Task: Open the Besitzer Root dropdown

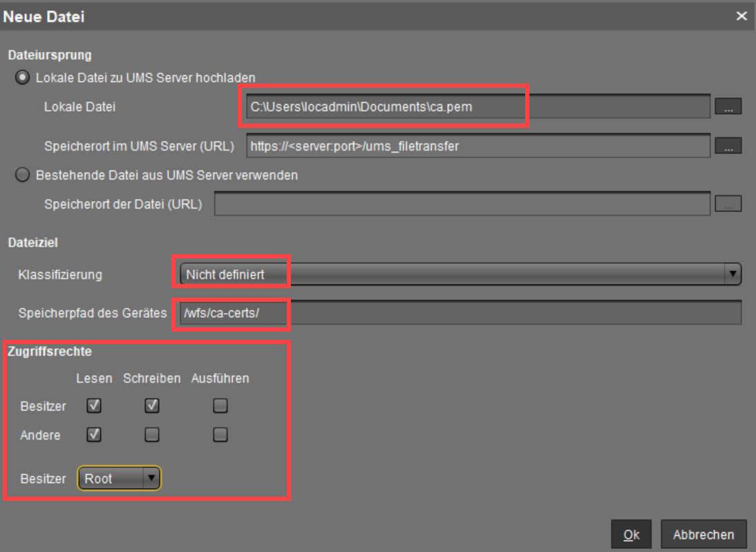Action: point(119,478)
